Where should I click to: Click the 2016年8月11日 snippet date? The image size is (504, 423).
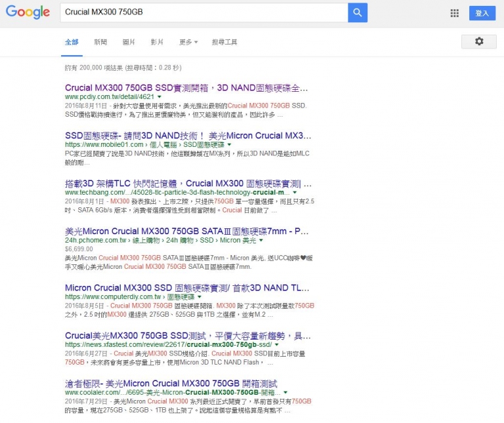click(x=86, y=106)
